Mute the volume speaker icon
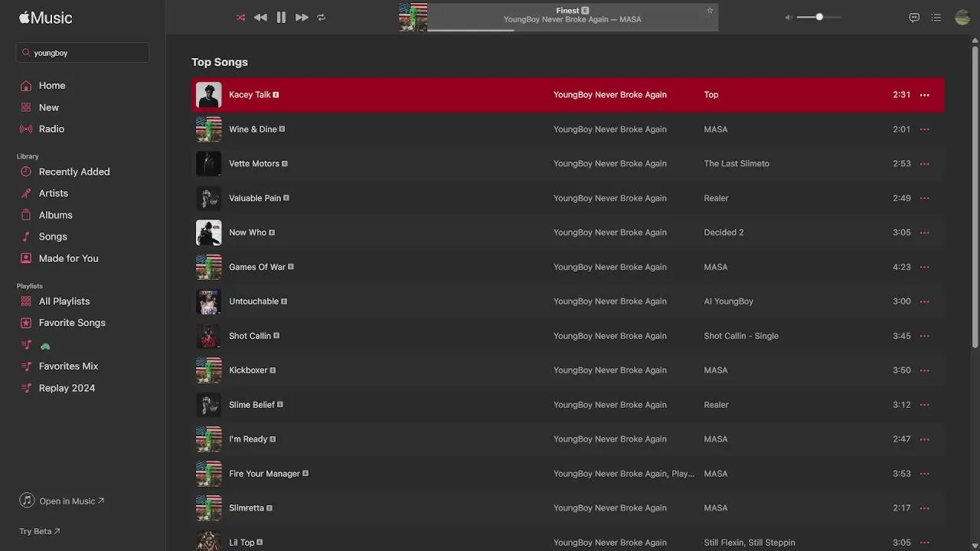The width and height of the screenshot is (980, 551). pos(789,17)
